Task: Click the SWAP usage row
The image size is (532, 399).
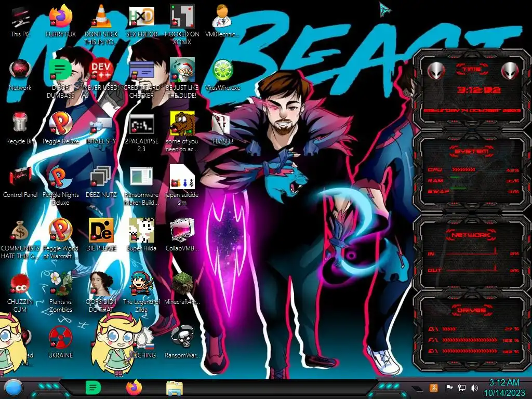Action: (x=473, y=192)
